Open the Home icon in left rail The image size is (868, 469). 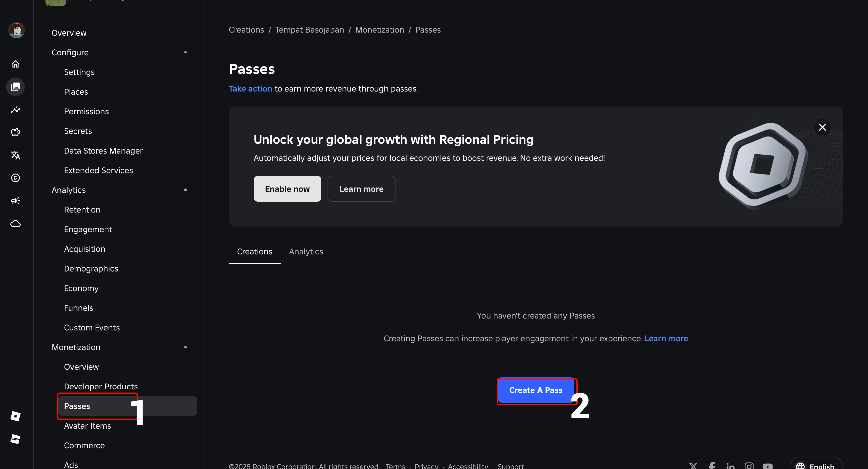coord(16,64)
